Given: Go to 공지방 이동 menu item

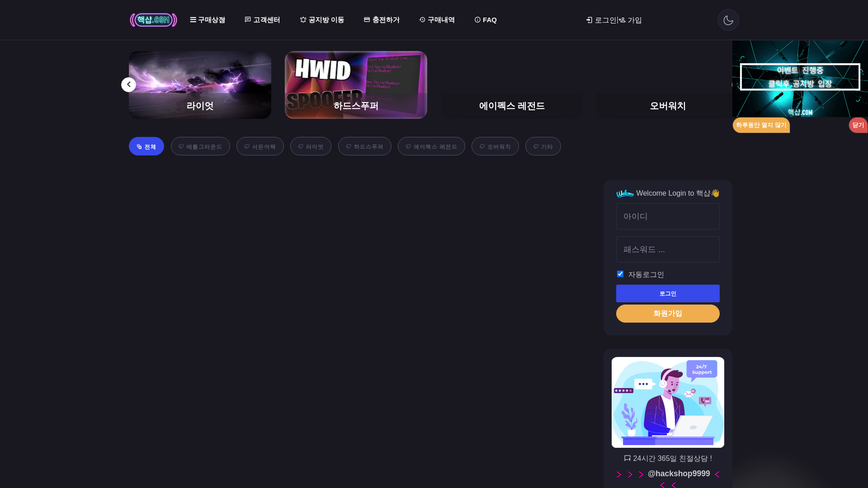Looking at the screenshot, I should click(x=322, y=20).
